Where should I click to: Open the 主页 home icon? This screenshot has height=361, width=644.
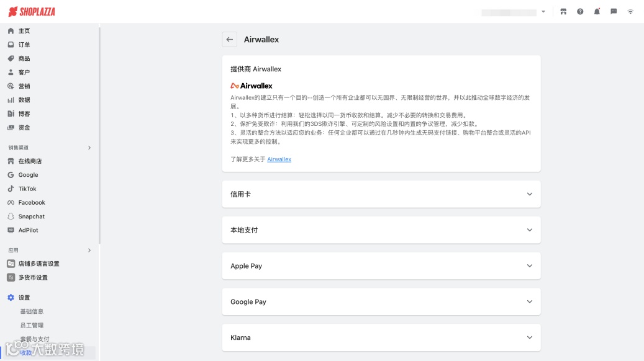click(x=11, y=31)
